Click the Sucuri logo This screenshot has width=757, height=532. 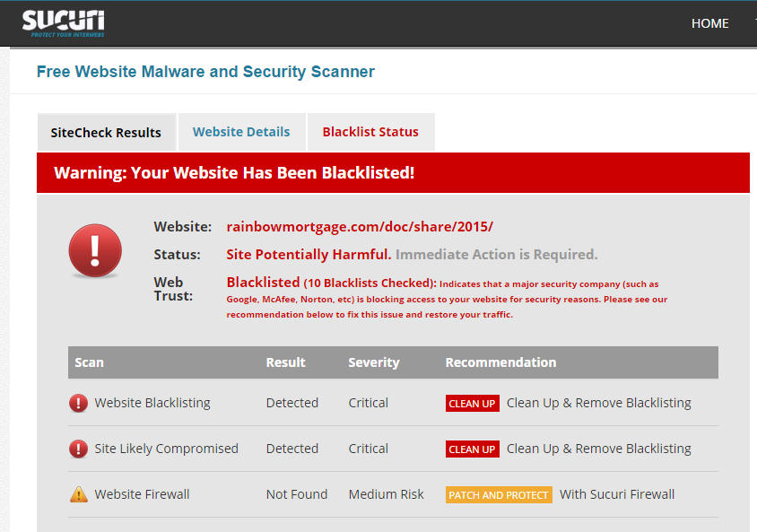click(x=63, y=23)
